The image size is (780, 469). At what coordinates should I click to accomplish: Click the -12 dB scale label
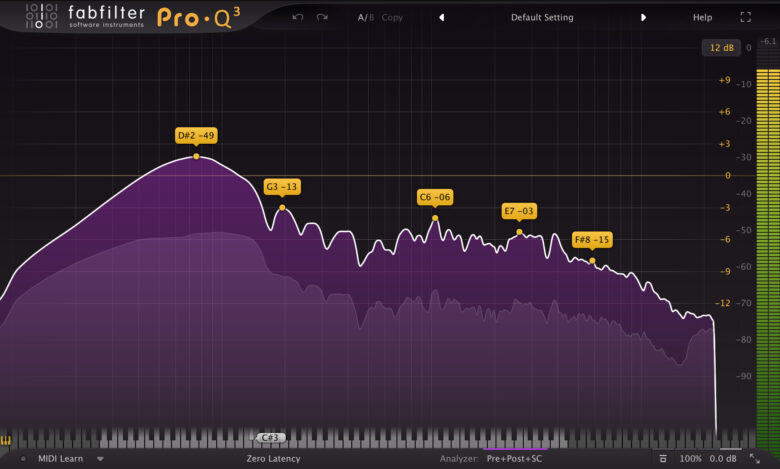722,303
